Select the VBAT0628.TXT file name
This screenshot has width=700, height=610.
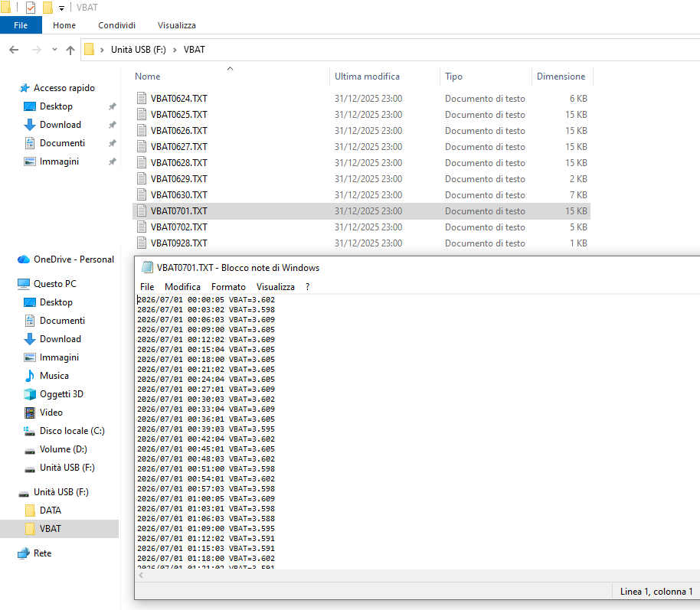tap(179, 163)
